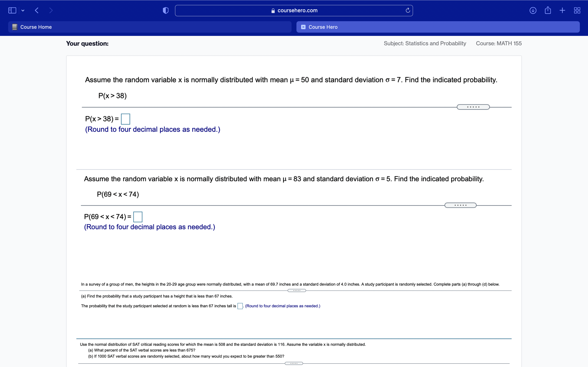Click the answer box for P(69 < x < 74)
The width and height of the screenshot is (588, 367).
(x=138, y=217)
